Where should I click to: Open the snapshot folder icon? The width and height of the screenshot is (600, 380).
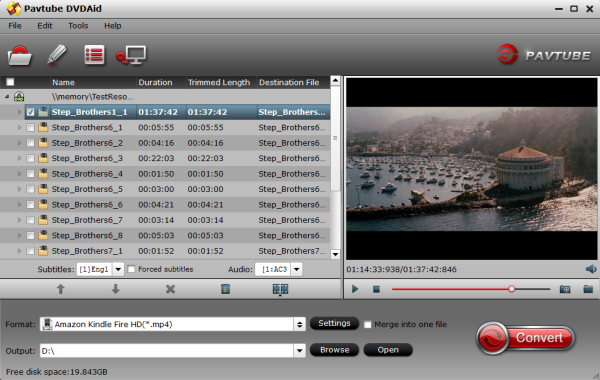pyautogui.click(x=588, y=289)
